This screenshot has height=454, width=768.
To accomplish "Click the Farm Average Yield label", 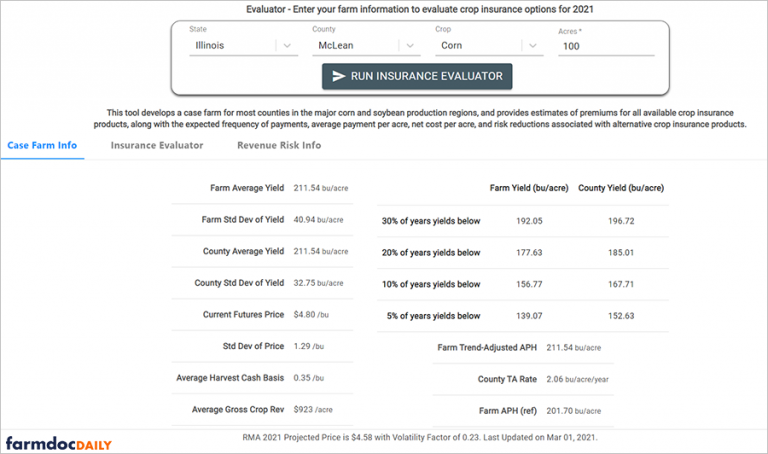I will [x=247, y=188].
